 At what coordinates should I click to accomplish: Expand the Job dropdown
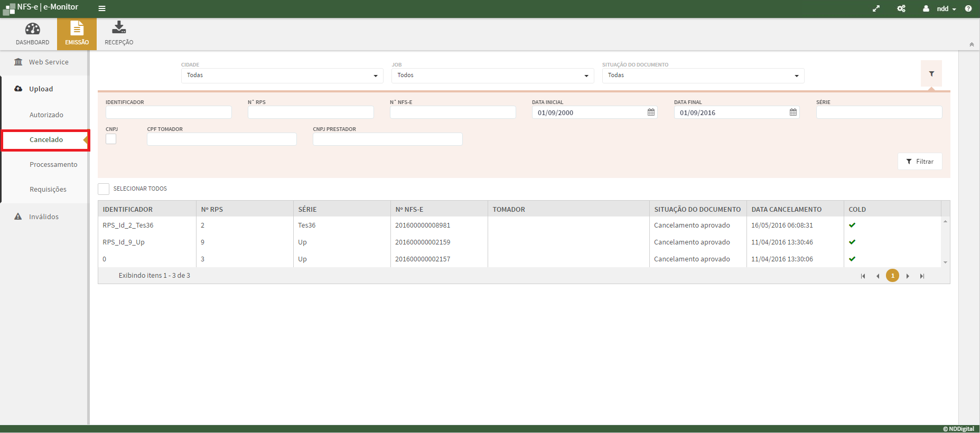point(492,76)
